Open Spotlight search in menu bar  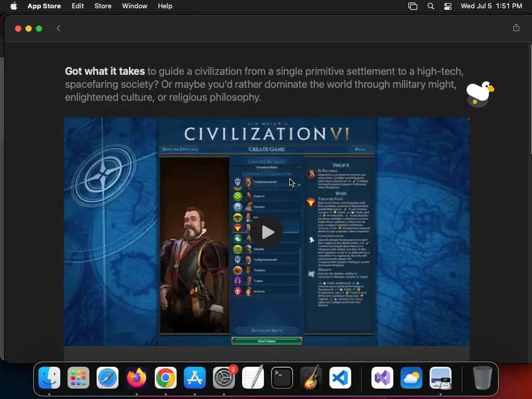click(431, 6)
